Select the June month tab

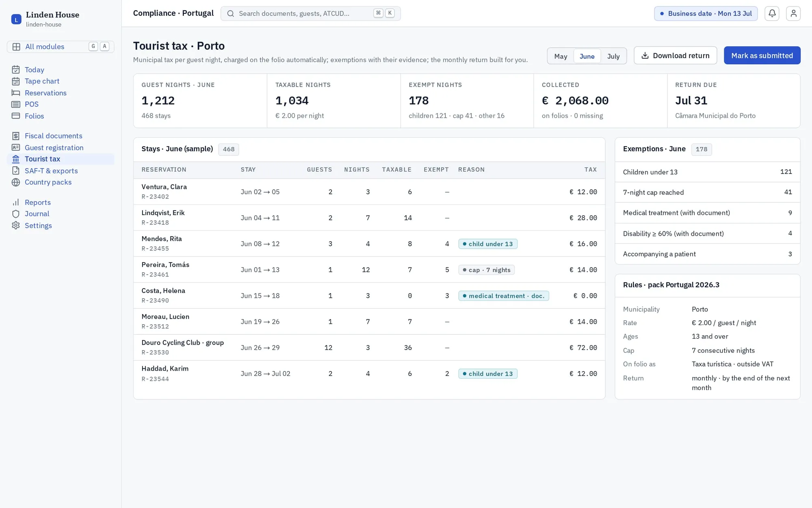(587, 56)
